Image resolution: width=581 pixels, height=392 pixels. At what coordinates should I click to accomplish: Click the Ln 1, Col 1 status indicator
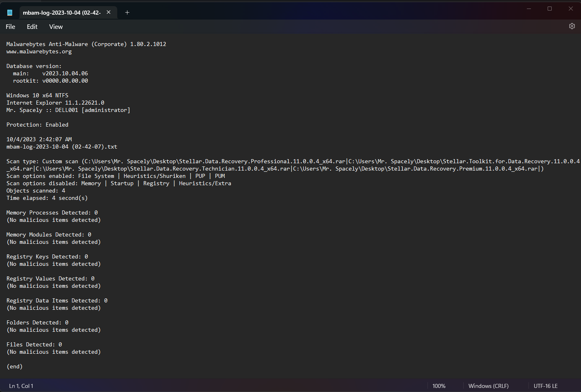pos(21,386)
